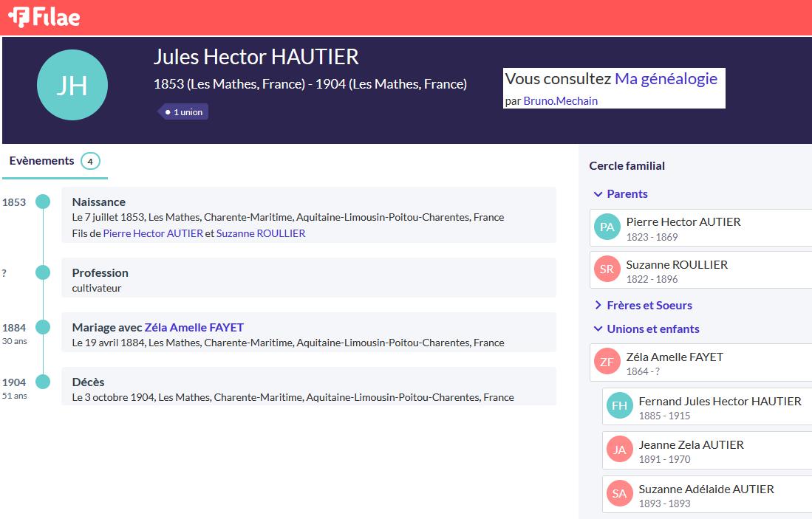
Task: Click the Décès event heading
Action: coord(88,382)
